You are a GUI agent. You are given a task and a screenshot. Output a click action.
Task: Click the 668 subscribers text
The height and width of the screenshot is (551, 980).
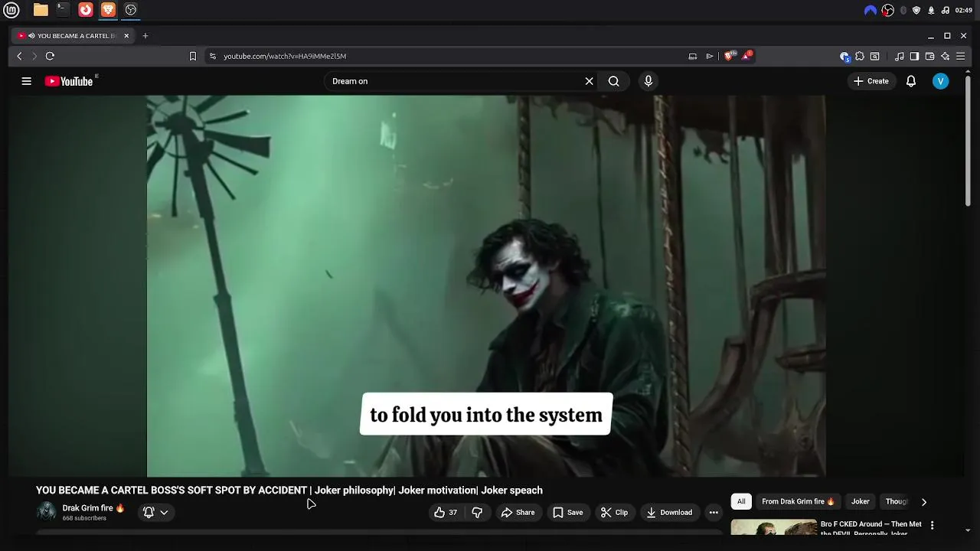point(84,518)
